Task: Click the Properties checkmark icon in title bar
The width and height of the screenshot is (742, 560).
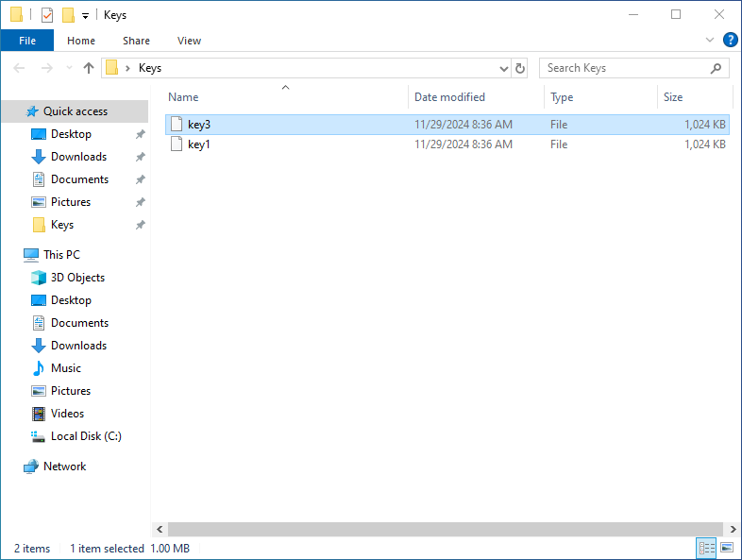Action: (x=47, y=15)
